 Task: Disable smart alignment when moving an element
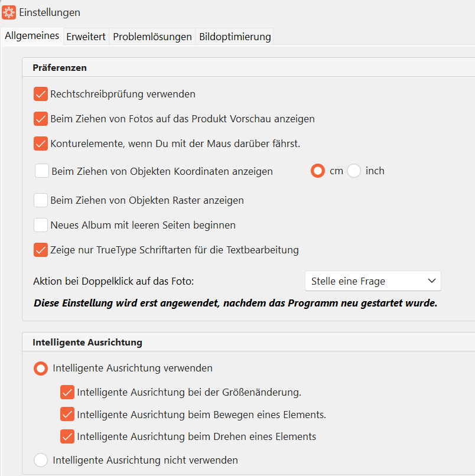click(x=67, y=414)
